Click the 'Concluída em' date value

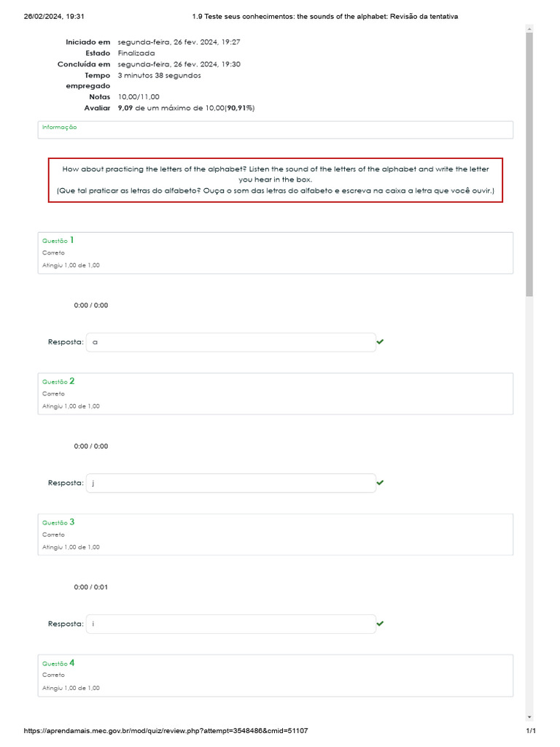click(x=179, y=64)
